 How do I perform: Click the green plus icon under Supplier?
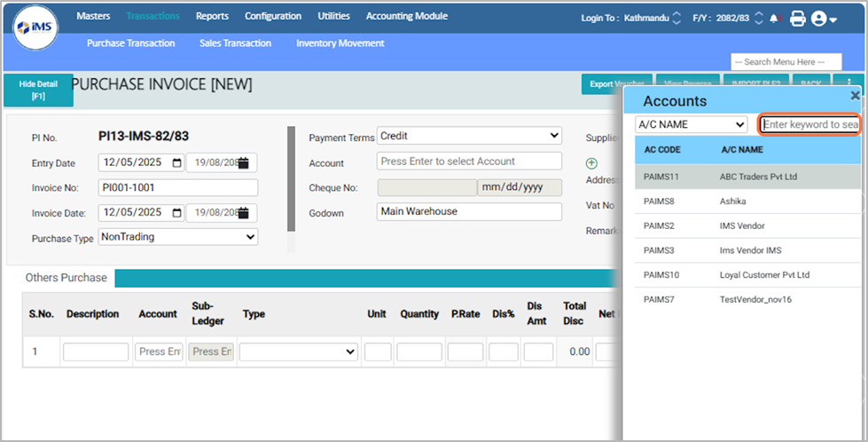coord(591,163)
